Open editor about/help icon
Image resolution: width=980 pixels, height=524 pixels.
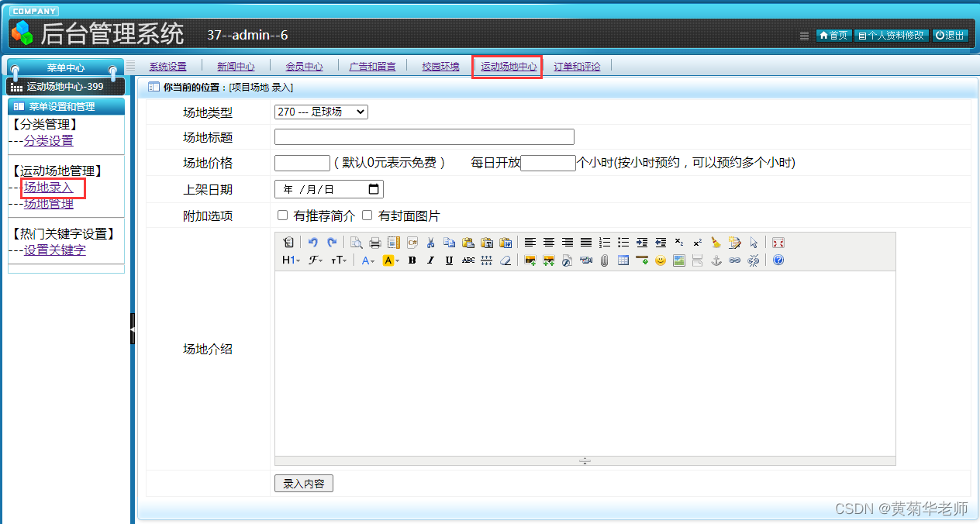(778, 260)
